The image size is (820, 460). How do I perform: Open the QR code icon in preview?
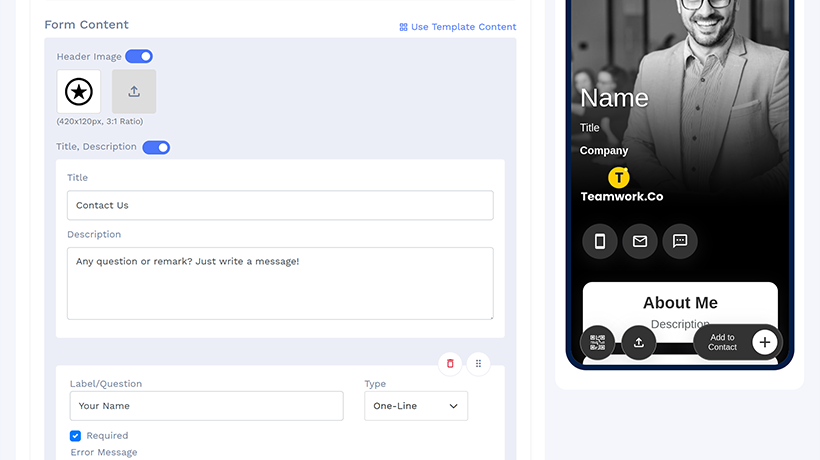tap(597, 342)
